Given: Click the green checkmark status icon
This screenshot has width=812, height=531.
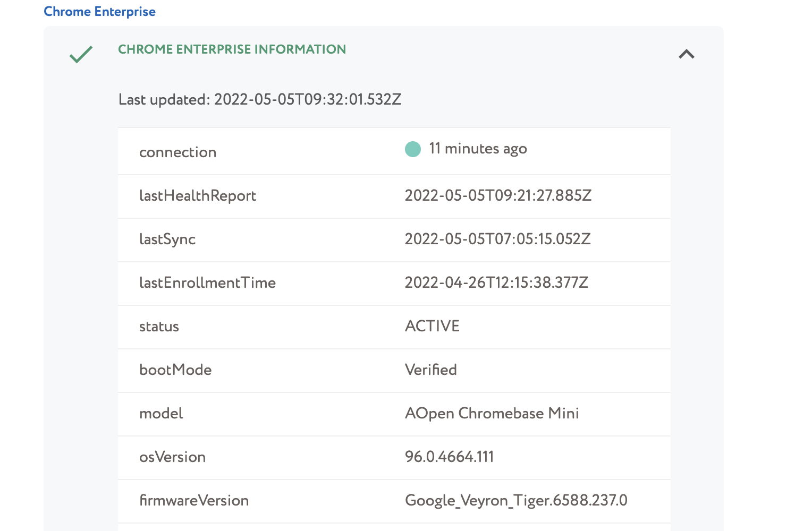Looking at the screenshot, I should coord(81,54).
